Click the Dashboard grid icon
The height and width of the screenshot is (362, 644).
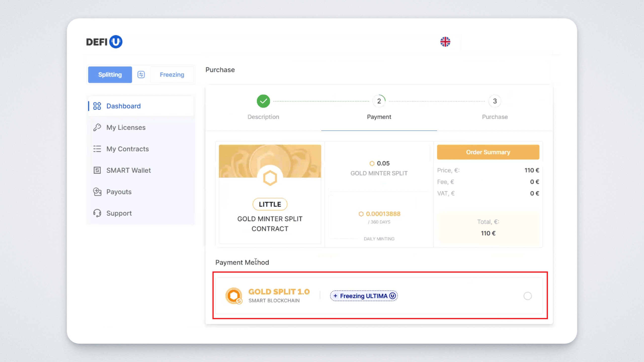[97, 106]
